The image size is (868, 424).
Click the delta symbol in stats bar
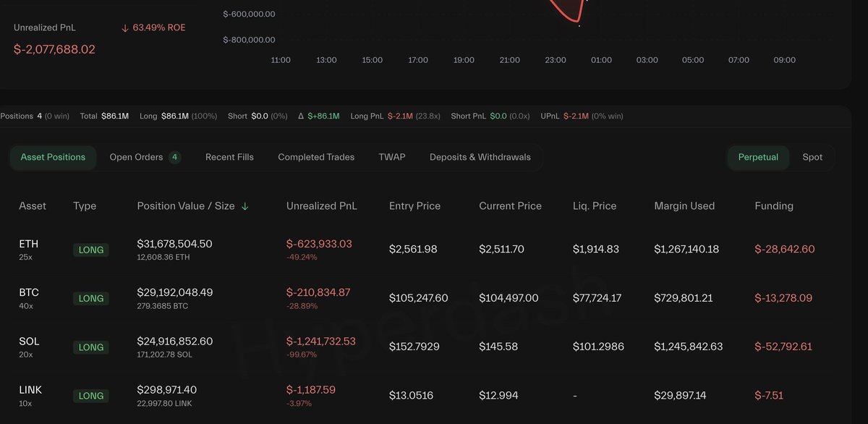[301, 116]
